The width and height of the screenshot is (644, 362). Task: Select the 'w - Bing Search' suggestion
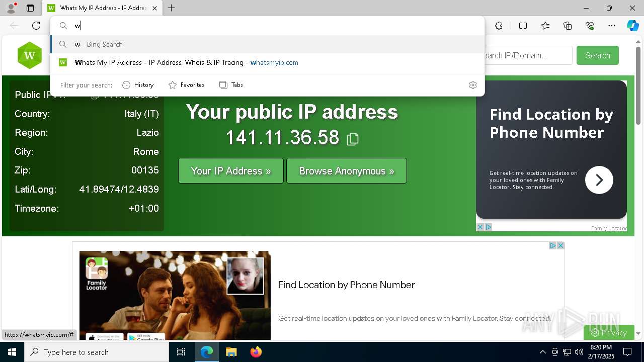click(x=267, y=44)
